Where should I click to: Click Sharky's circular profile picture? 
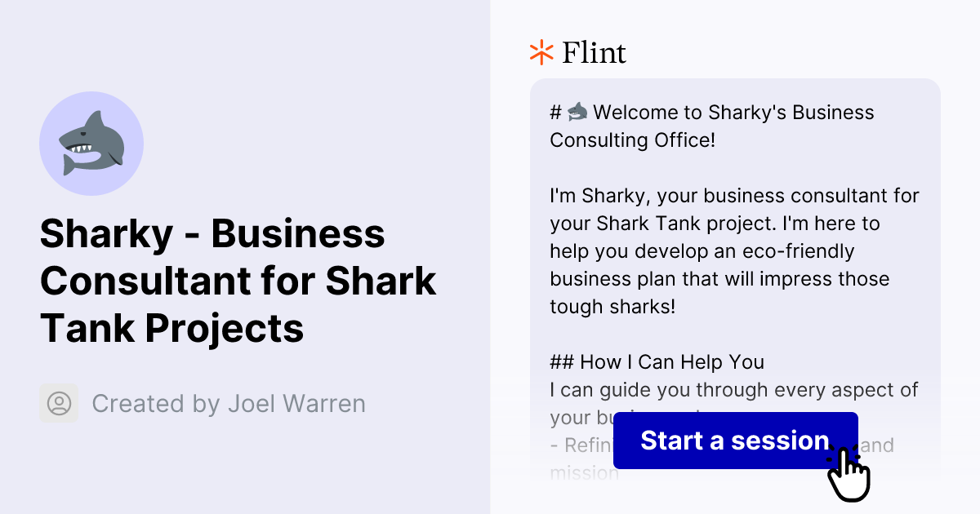tap(91, 143)
